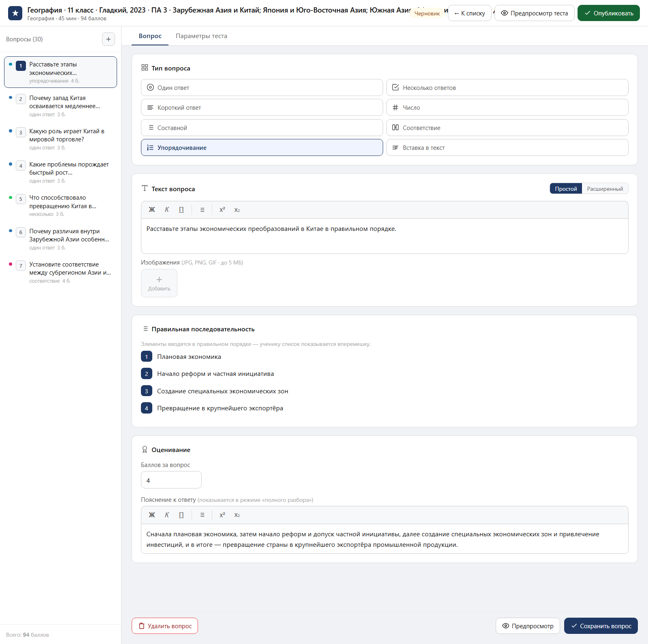Select the 'Соответствие' question type
Viewport: 648px width, 644px height.
point(507,128)
